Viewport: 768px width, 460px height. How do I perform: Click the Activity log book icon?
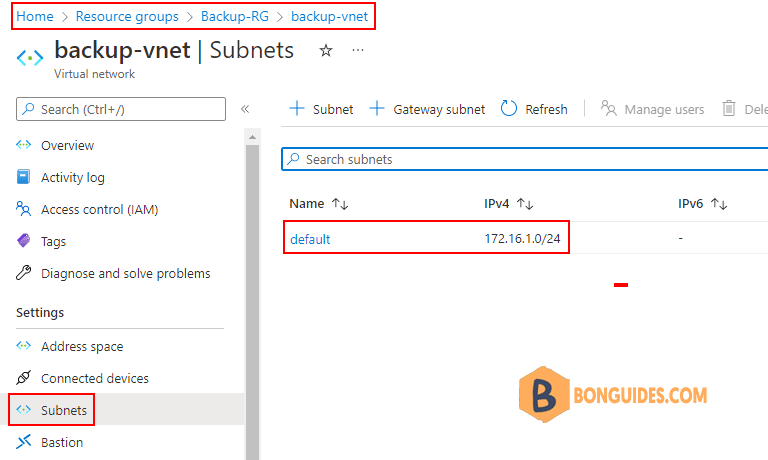tap(23, 176)
